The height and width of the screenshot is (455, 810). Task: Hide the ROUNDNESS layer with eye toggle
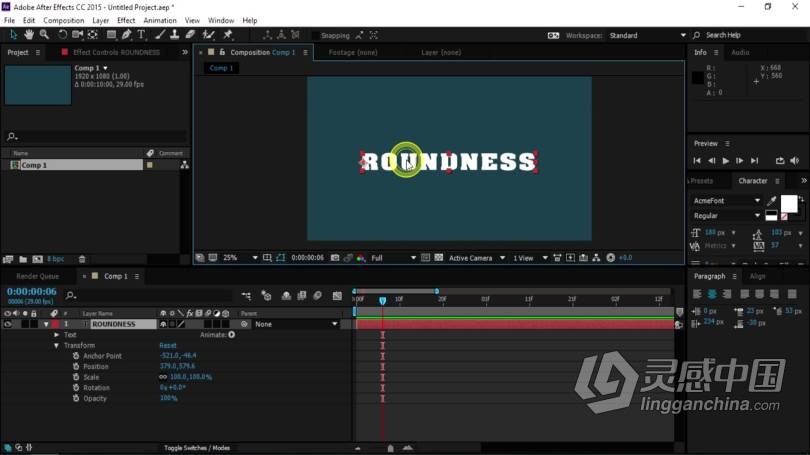pos(8,324)
